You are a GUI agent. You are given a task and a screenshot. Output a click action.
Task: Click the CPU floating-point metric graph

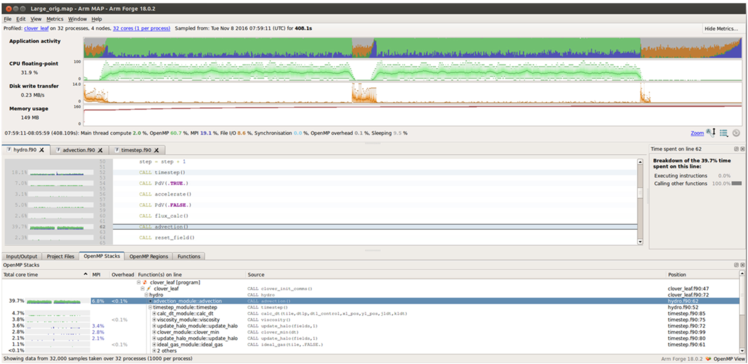pyautogui.click(x=413, y=70)
